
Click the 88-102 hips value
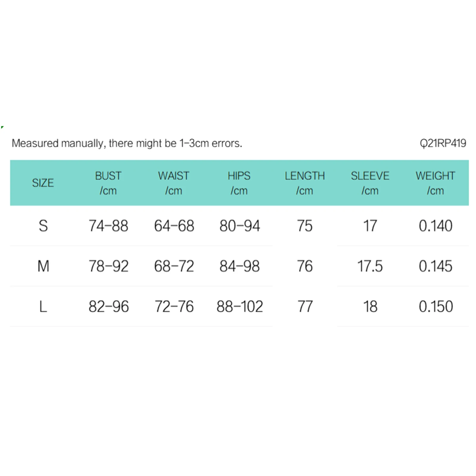click(x=240, y=306)
